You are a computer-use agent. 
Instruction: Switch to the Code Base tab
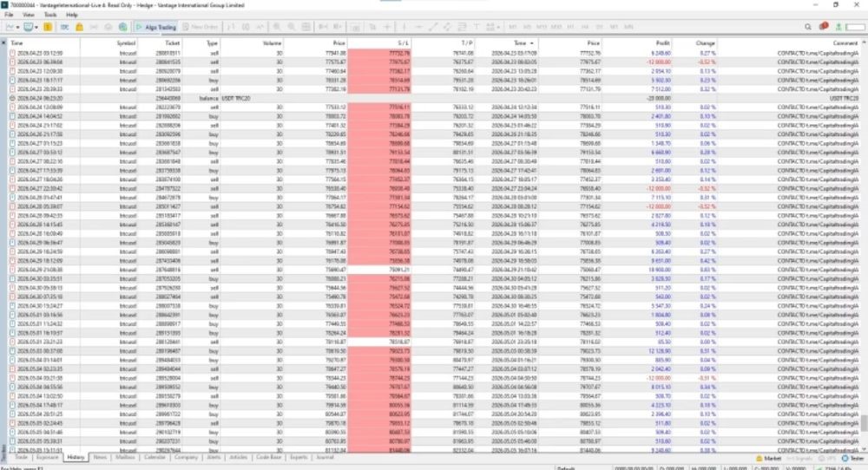[268, 458]
